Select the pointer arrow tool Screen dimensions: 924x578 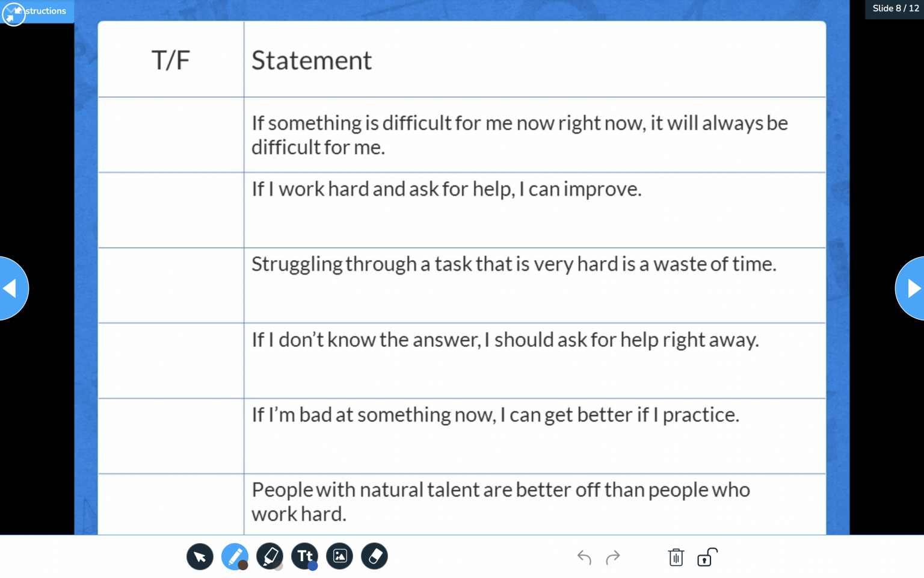coord(200,556)
